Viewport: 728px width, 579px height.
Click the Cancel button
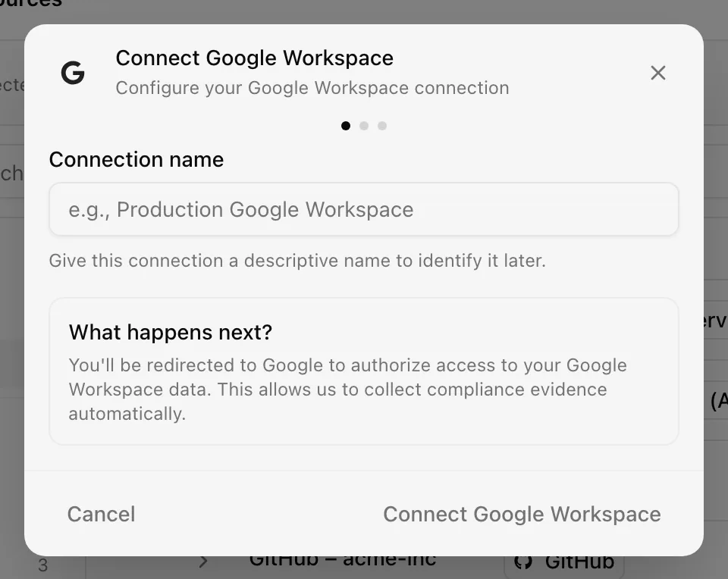[x=101, y=514]
